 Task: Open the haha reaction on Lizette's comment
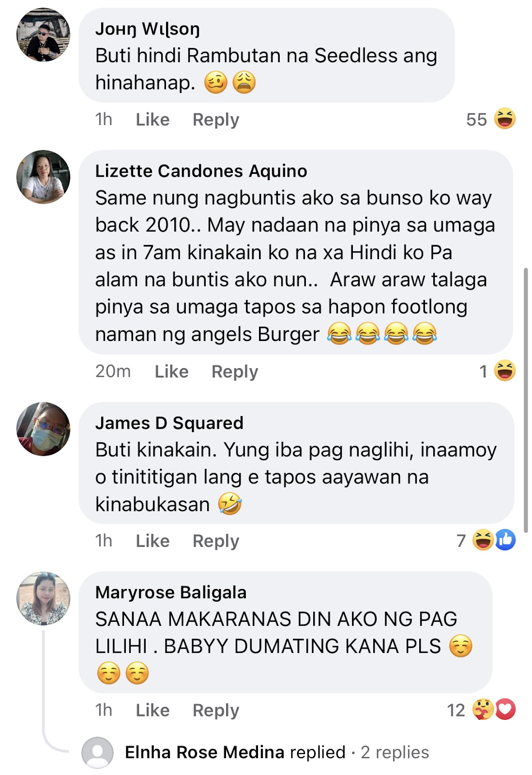click(505, 371)
